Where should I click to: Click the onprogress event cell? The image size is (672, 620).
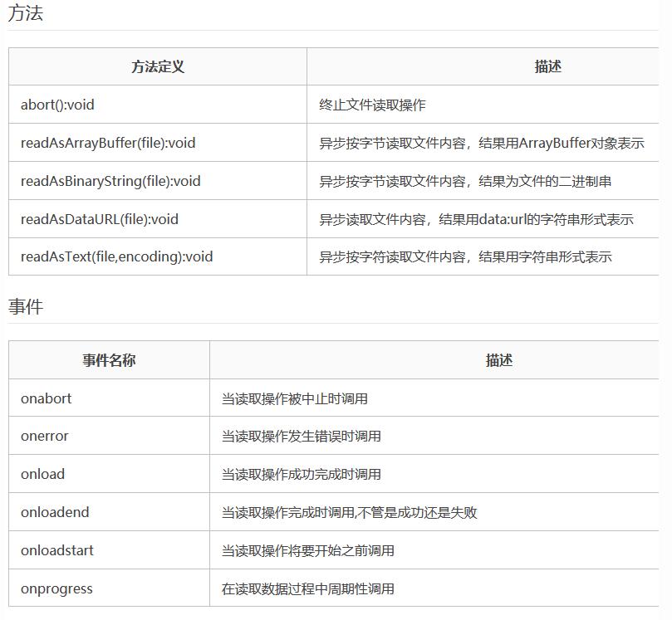(56, 588)
